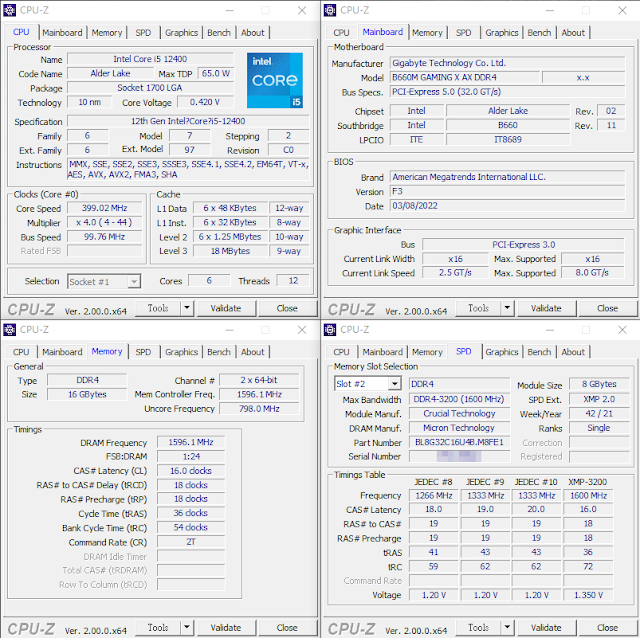Open Graphics tab in CPU window
The image size is (640, 638).
point(182,33)
